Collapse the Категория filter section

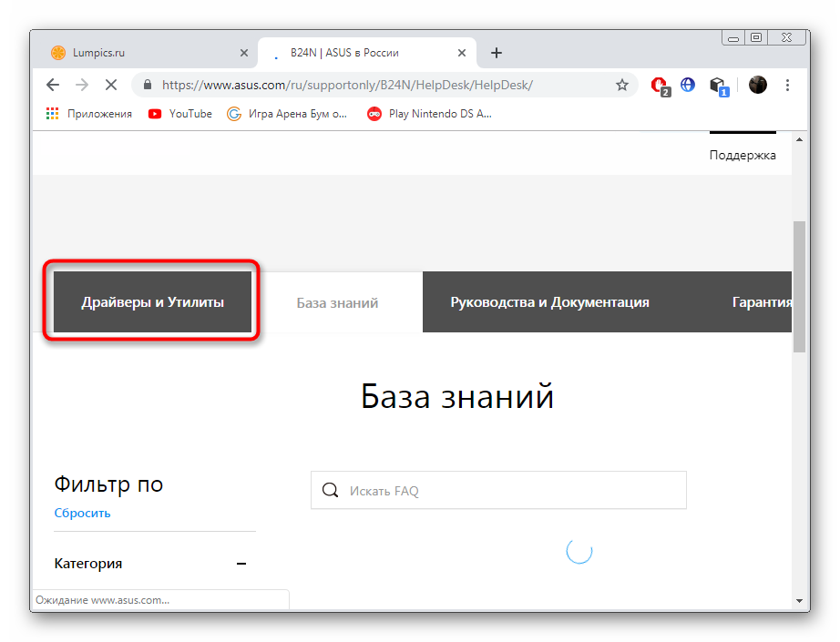241,564
